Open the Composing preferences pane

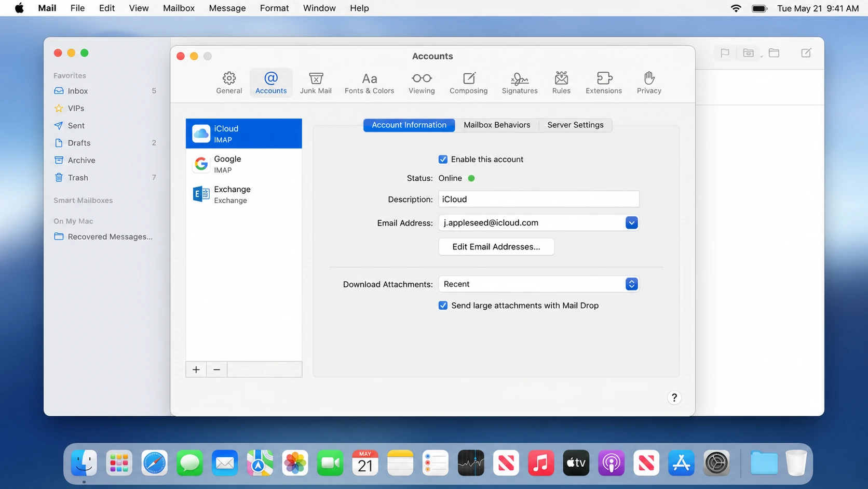click(468, 83)
